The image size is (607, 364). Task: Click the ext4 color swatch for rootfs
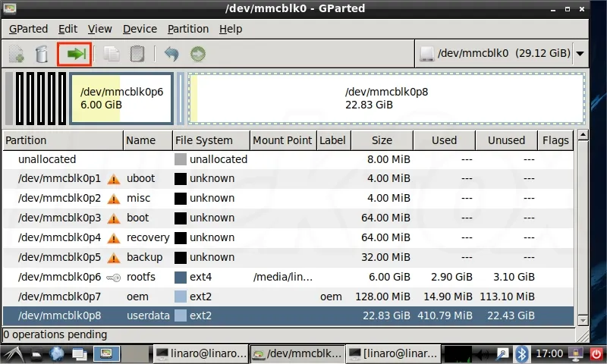[x=181, y=278]
